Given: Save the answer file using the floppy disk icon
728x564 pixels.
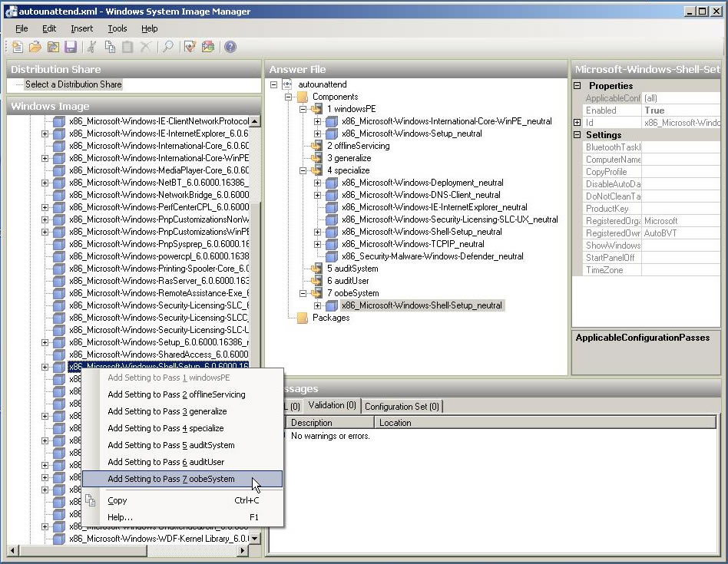Looking at the screenshot, I should [71, 48].
